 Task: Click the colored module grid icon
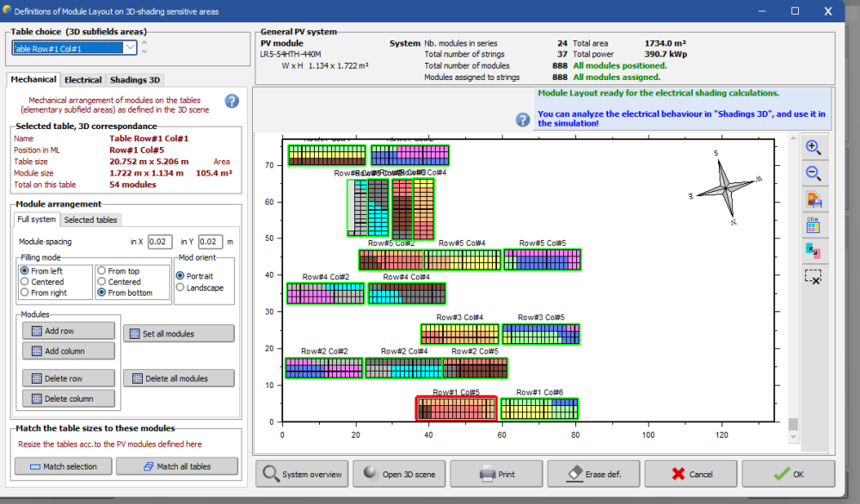click(x=813, y=226)
